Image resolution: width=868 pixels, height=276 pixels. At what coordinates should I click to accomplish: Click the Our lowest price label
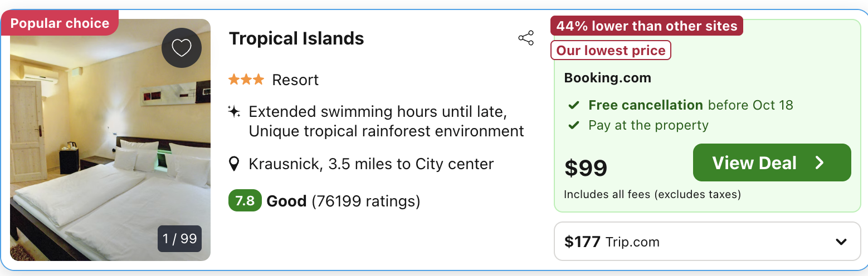point(611,51)
